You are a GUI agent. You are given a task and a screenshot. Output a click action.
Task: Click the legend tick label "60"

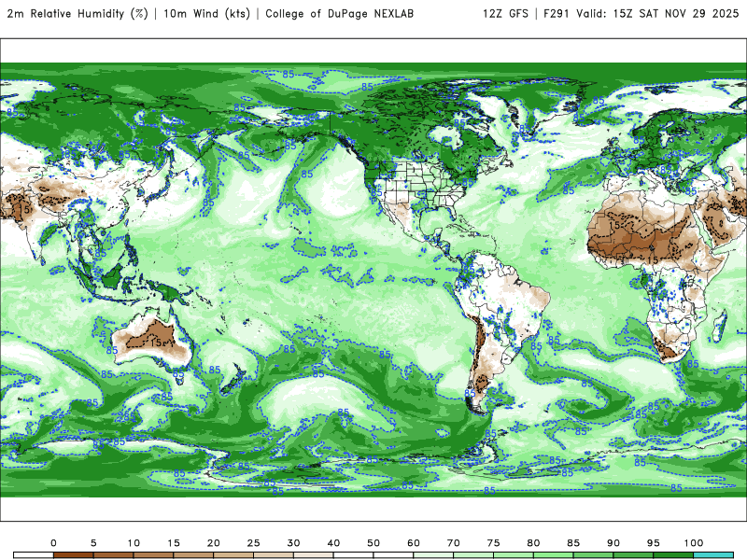point(414,543)
